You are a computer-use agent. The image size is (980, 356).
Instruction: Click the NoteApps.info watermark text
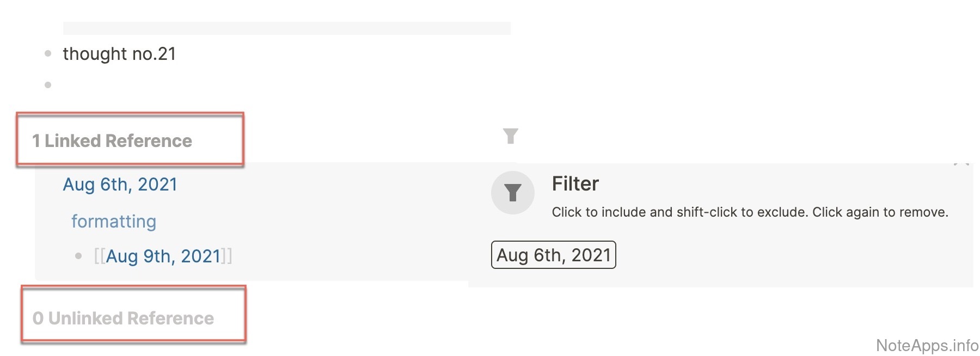tap(927, 345)
